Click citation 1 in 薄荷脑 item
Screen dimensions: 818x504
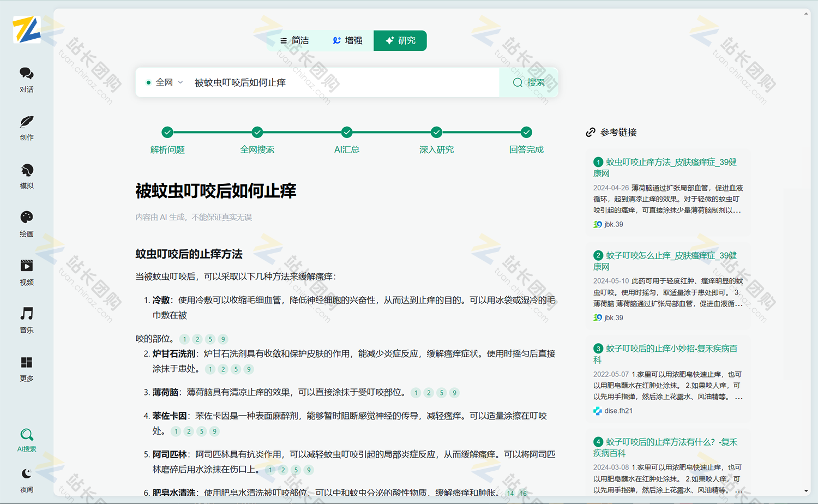click(x=416, y=393)
